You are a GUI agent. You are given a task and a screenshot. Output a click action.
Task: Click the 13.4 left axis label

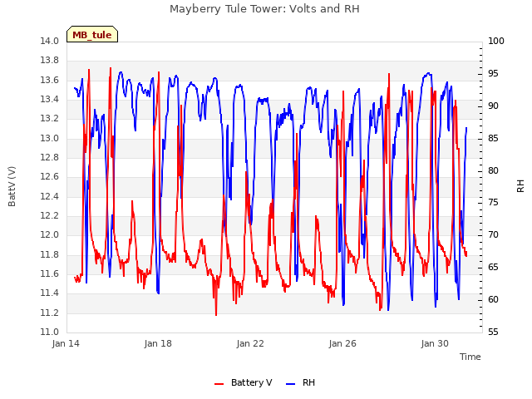pos(50,100)
